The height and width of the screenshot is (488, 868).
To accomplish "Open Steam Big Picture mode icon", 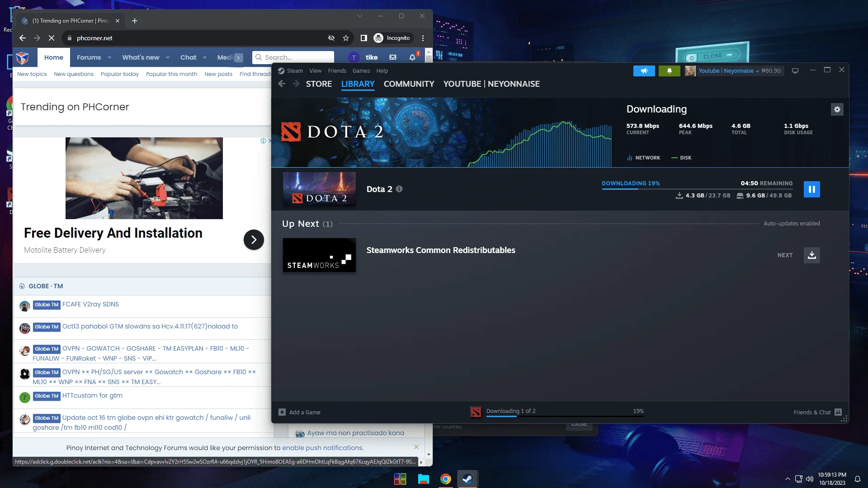I will tap(795, 71).
